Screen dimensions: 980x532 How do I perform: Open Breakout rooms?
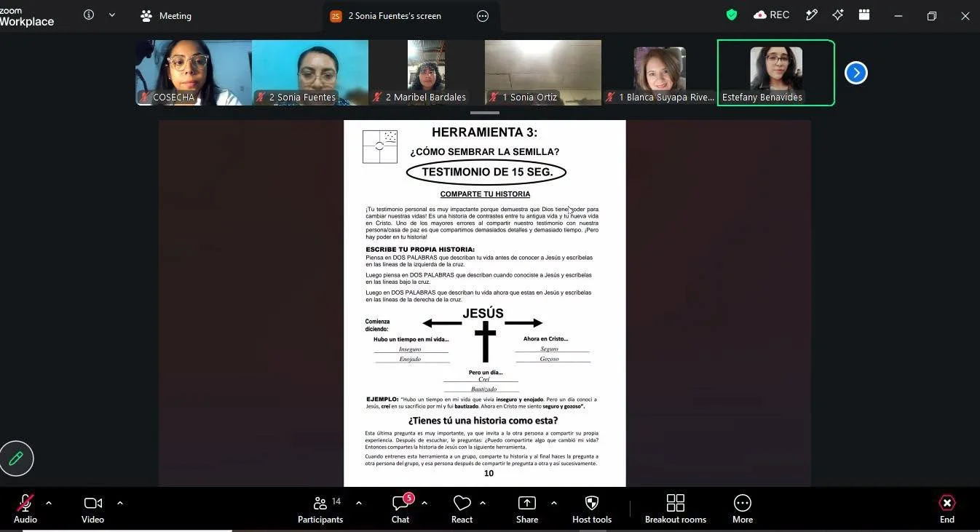676,509
